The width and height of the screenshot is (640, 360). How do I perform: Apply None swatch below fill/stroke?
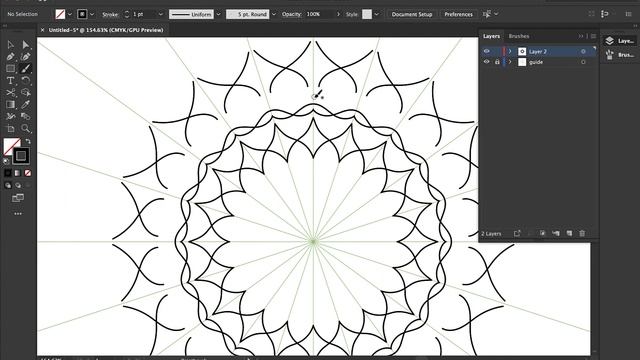(28, 173)
